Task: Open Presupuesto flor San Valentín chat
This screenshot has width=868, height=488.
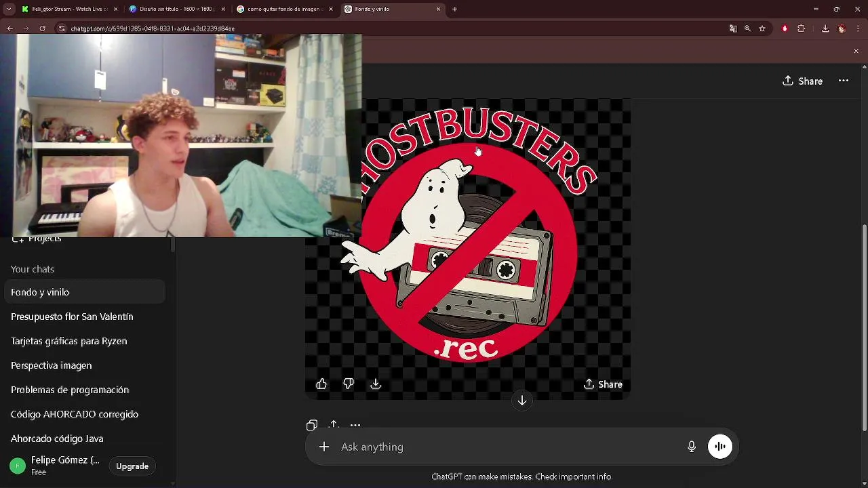Action: point(84,317)
